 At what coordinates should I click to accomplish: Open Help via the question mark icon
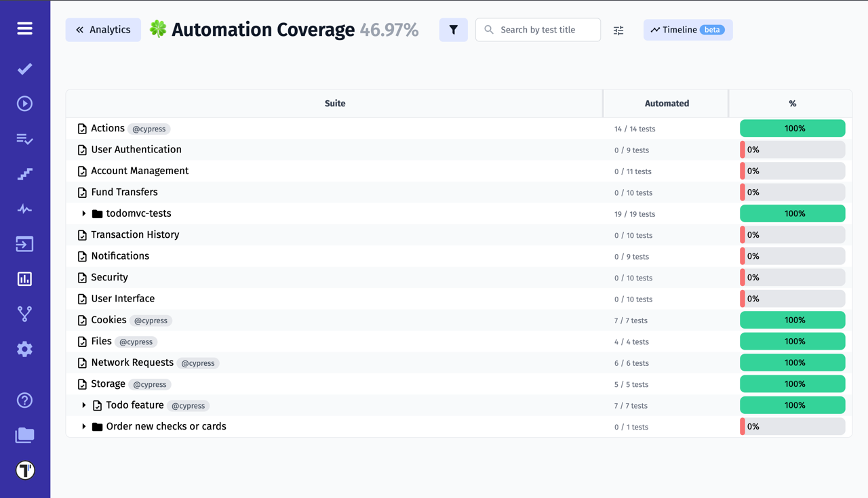24,400
